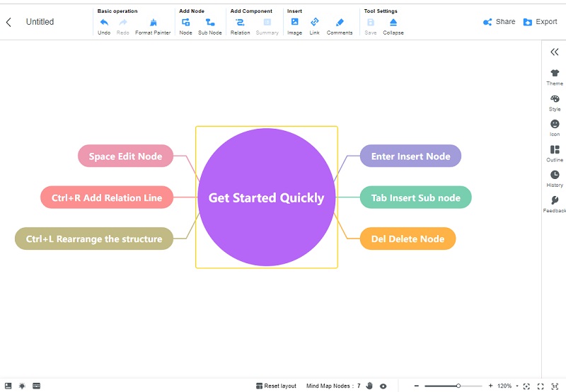Open the Icon panel
Image resolution: width=566 pixels, height=392 pixels.
pyautogui.click(x=555, y=128)
